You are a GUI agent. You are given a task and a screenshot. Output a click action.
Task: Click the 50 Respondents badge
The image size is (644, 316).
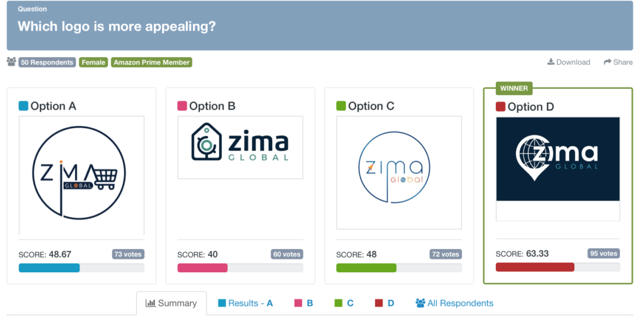47,62
